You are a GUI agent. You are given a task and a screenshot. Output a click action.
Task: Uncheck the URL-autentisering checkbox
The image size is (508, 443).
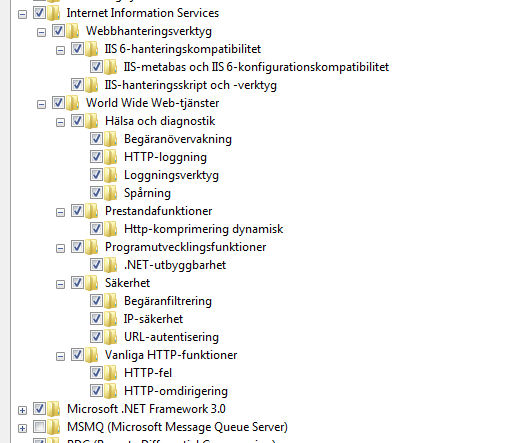tap(96, 337)
